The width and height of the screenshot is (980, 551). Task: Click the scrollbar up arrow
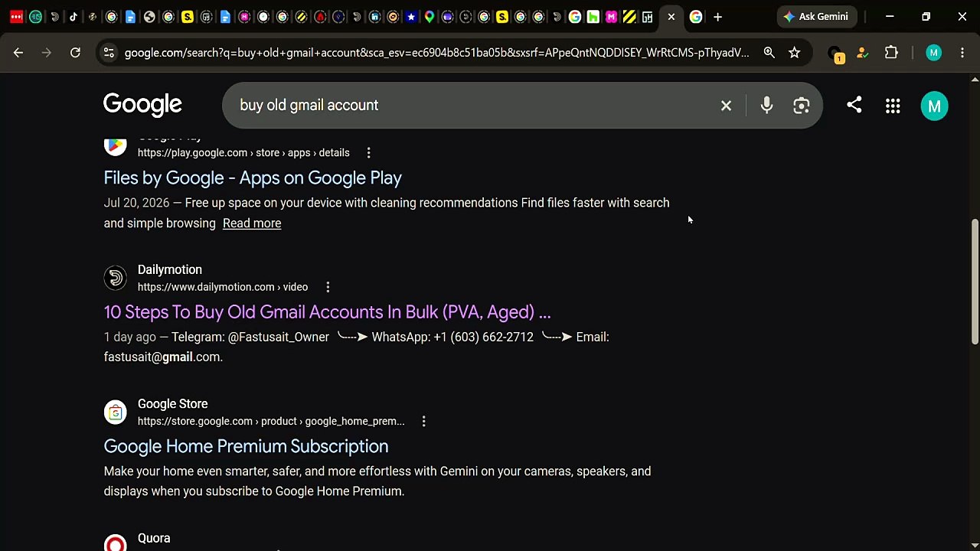point(975,80)
